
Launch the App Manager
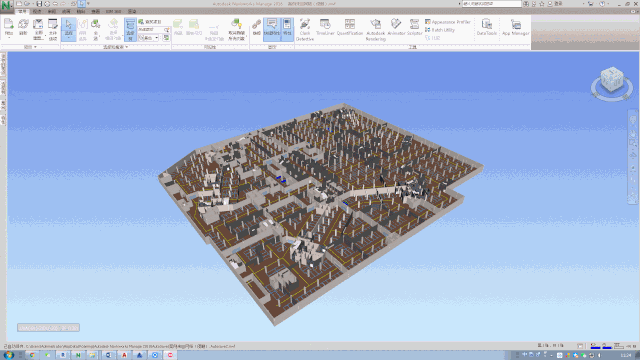516,28
